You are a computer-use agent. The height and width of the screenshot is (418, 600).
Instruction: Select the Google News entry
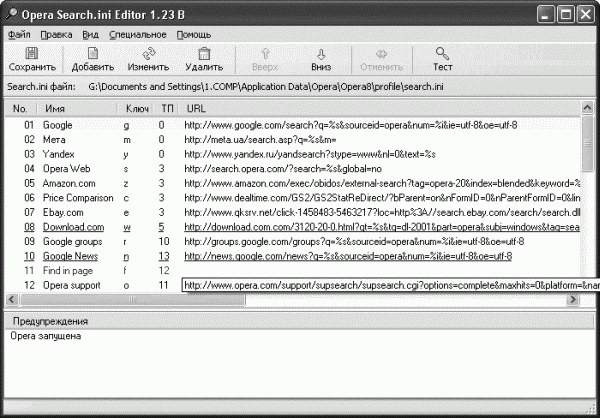click(70, 256)
